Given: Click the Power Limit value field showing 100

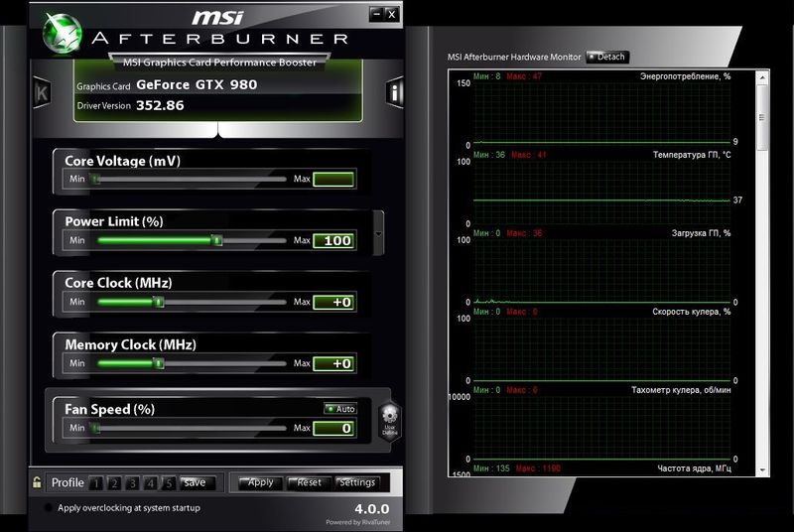Looking at the screenshot, I should click(333, 241).
